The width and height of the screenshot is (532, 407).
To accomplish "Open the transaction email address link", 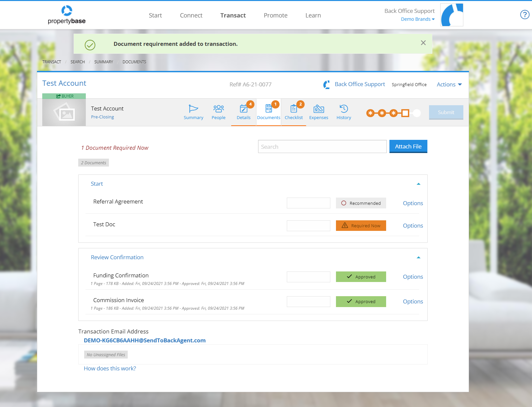I will 144,340.
